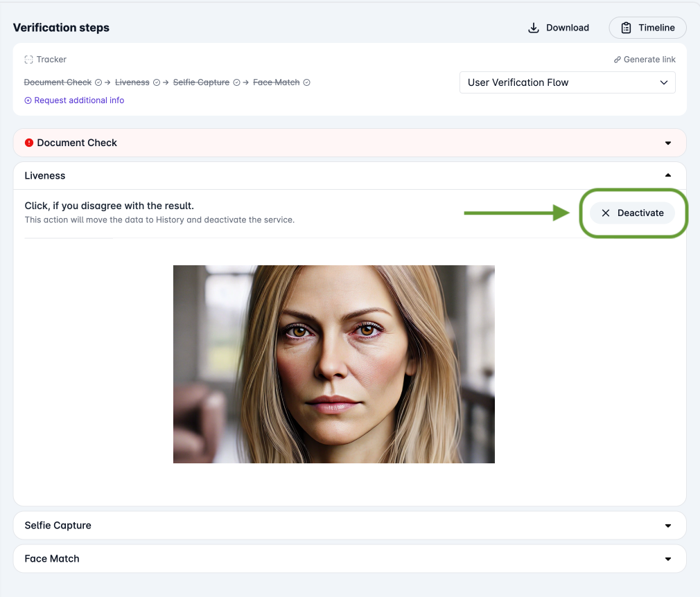Screen dimensions: 700x597
Task: Select Selfie Capture step in the tracker
Action: [x=201, y=82]
